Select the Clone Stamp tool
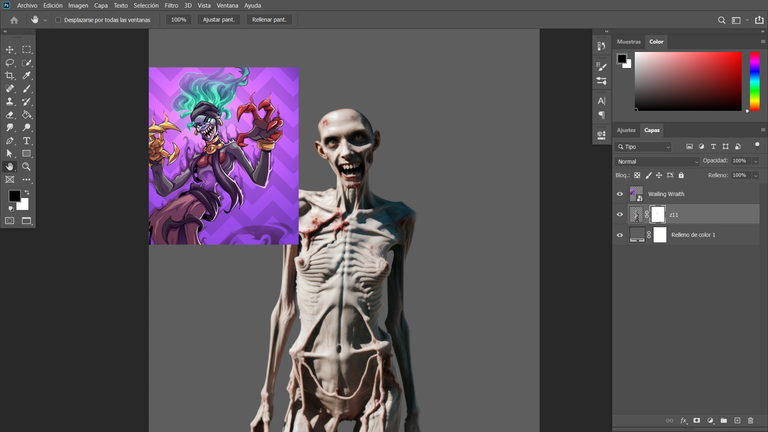The image size is (768, 432). point(9,101)
